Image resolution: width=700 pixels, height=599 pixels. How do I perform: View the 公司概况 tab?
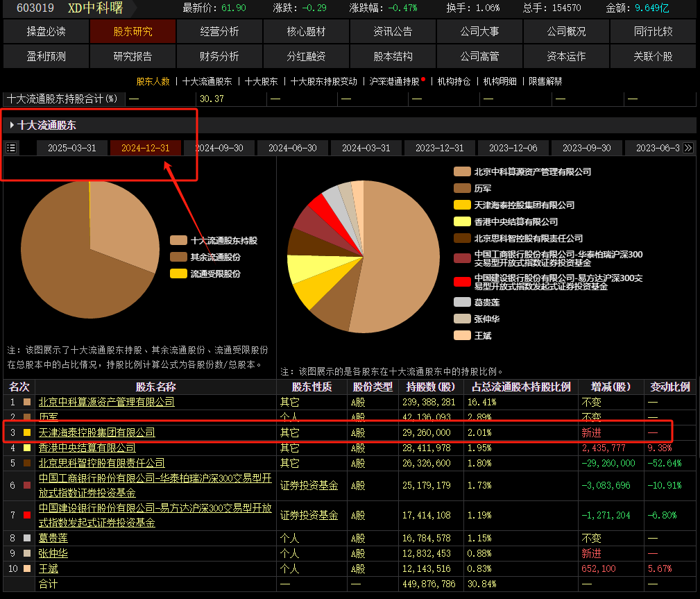(566, 32)
